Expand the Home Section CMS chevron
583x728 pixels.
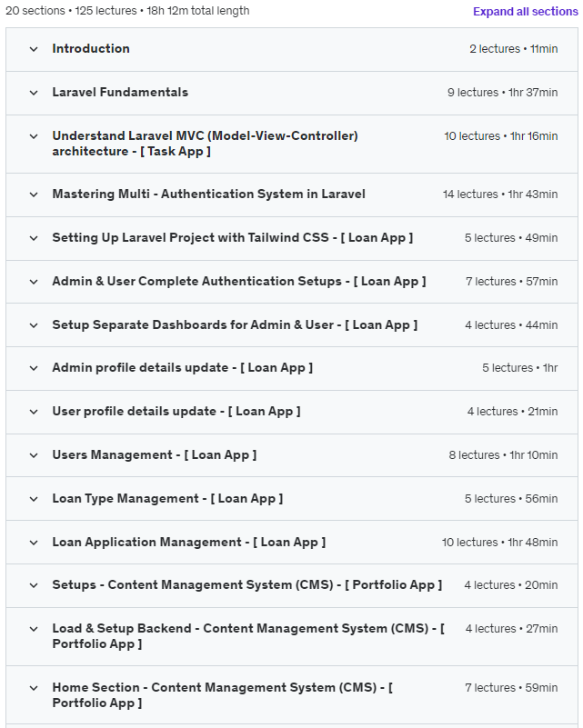pyautogui.click(x=34, y=688)
